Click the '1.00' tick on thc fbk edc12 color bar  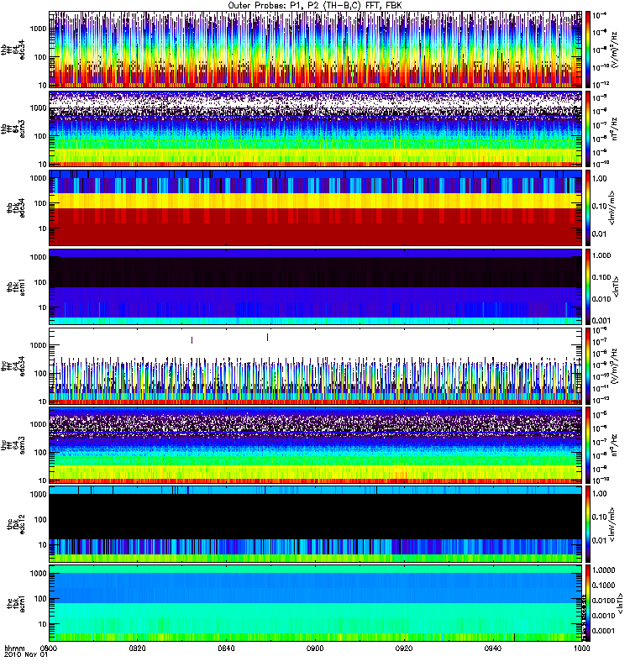(600, 494)
